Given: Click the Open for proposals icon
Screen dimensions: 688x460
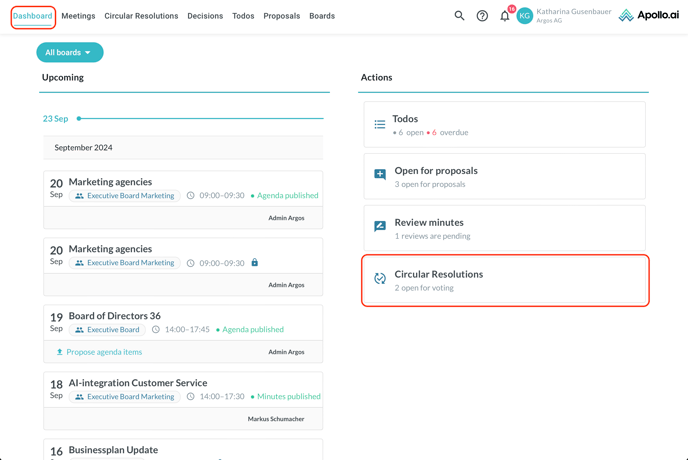Looking at the screenshot, I should [x=380, y=175].
